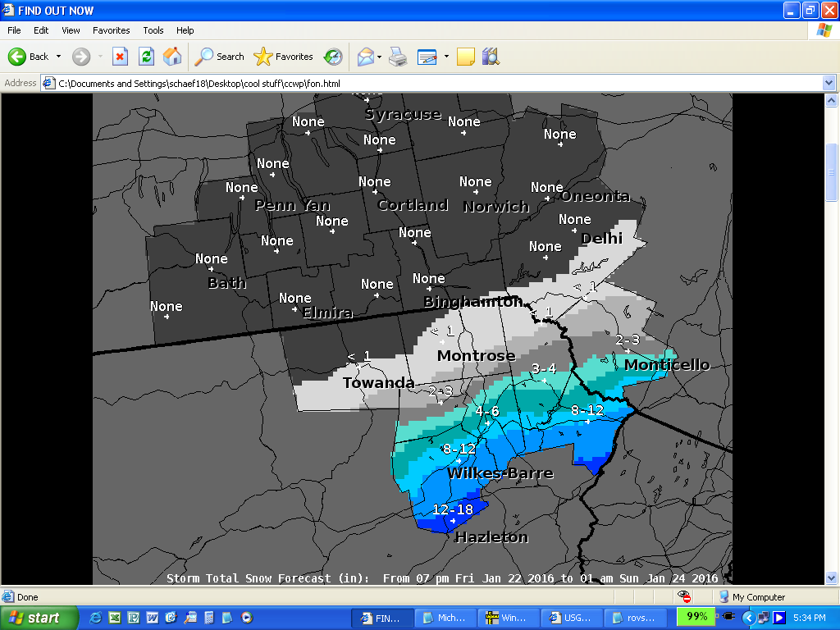
Task: Click the Edit page icon
Action: (427, 57)
